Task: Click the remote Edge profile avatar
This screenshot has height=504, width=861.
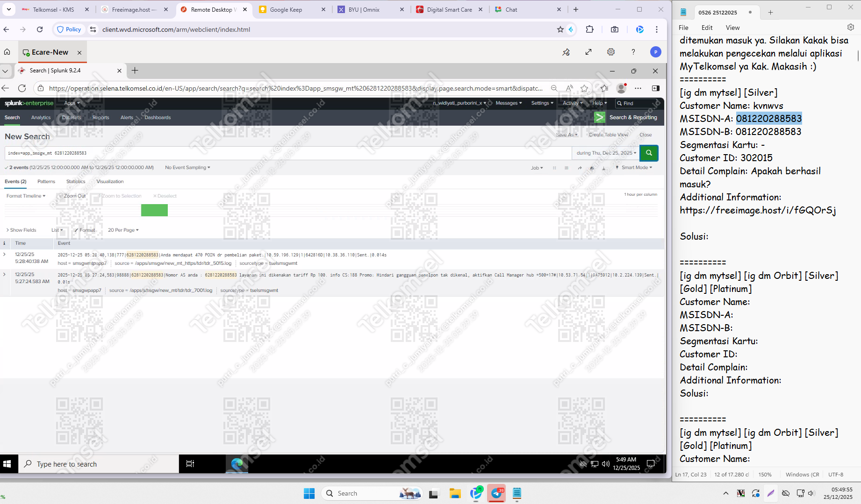Action: (621, 88)
